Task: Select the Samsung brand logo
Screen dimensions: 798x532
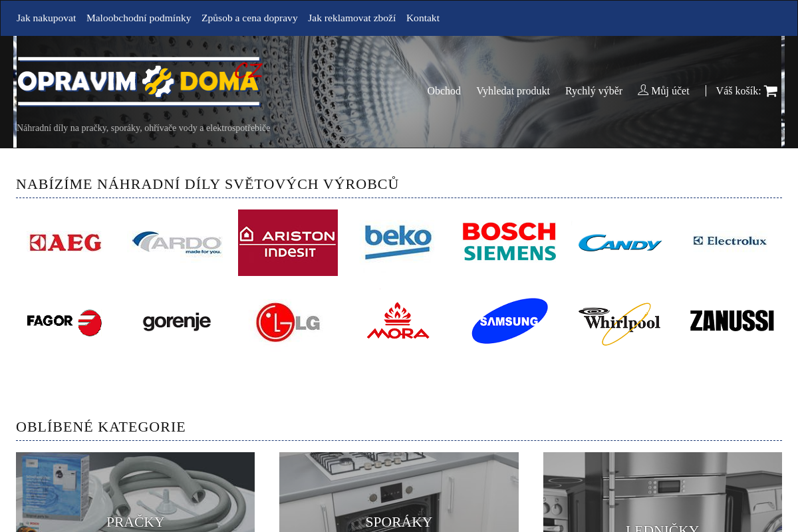Action: (509, 321)
